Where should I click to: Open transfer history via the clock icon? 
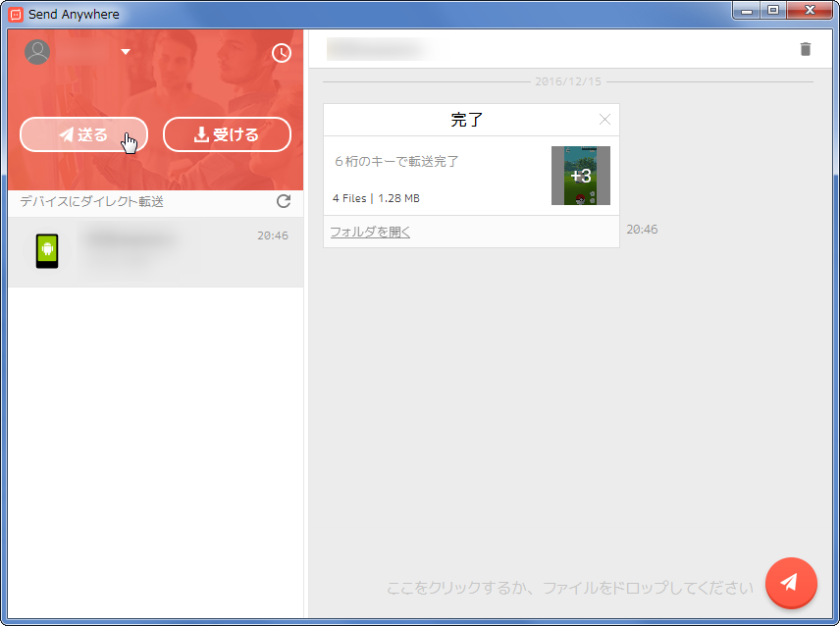(x=282, y=53)
